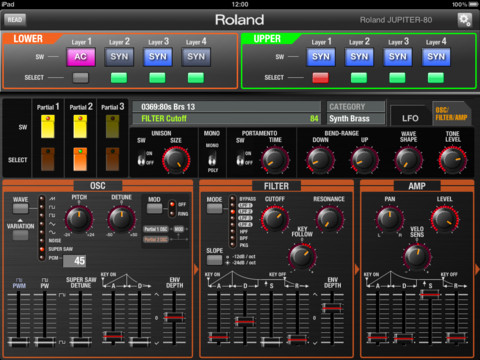Image resolution: width=480 pixels, height=360 pixels.
Task: Toggle Partial 2 yellow SW switch
Action: [80, 126]
